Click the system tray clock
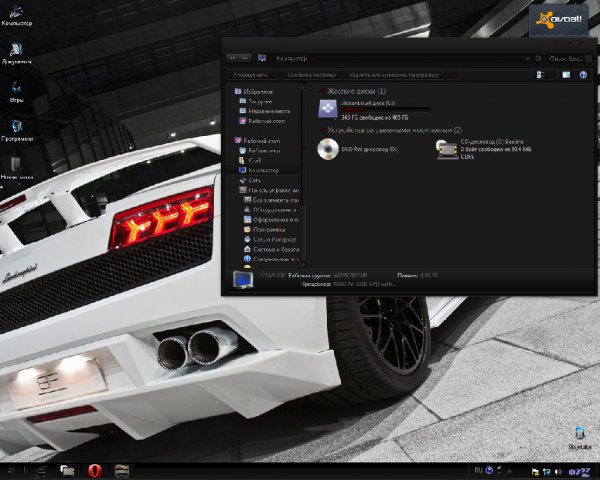Image resolution: width=600 pixels, height=480 pixels. pos(579,472)
